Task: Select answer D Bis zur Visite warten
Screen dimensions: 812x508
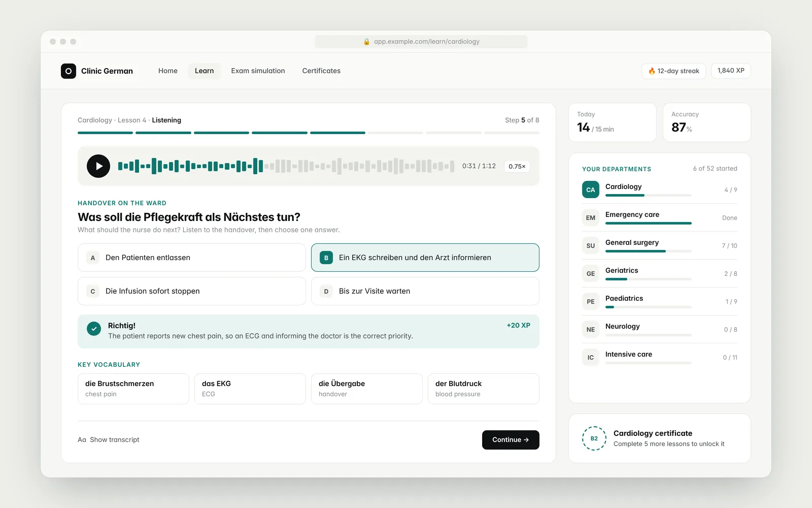Action: (x=425, y=291)
